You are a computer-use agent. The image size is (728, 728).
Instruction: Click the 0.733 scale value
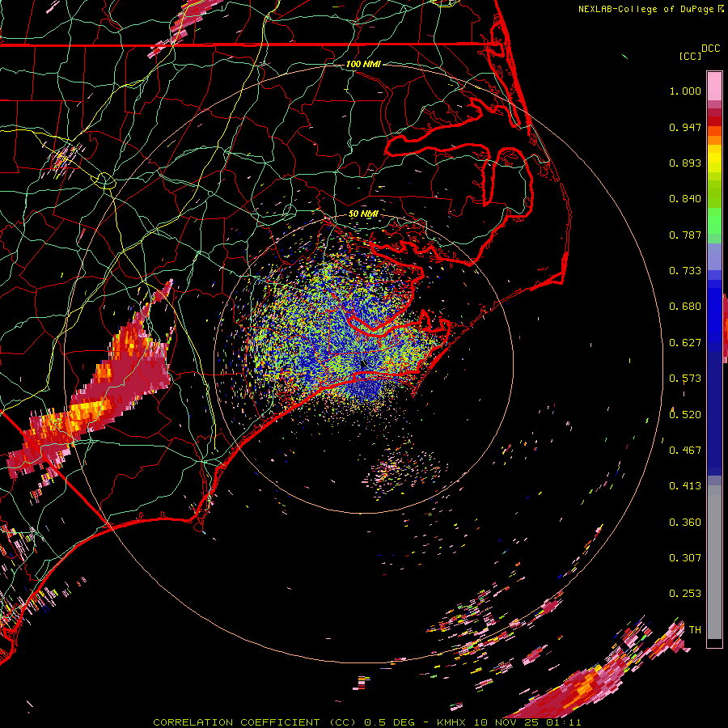(685, 271)
